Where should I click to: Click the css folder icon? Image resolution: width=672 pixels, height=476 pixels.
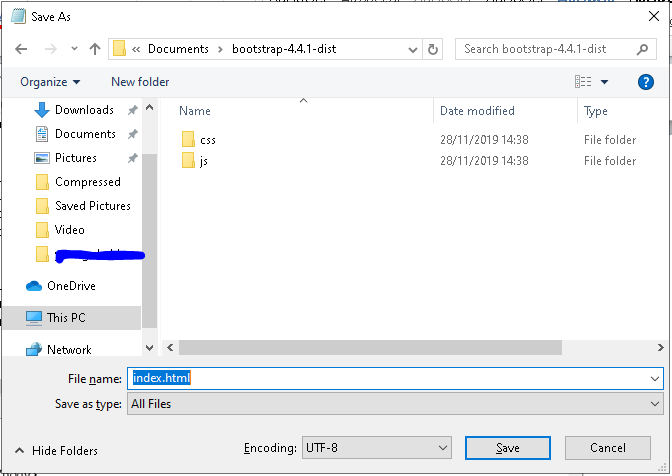pyautogui.click(x=188, y=139)
